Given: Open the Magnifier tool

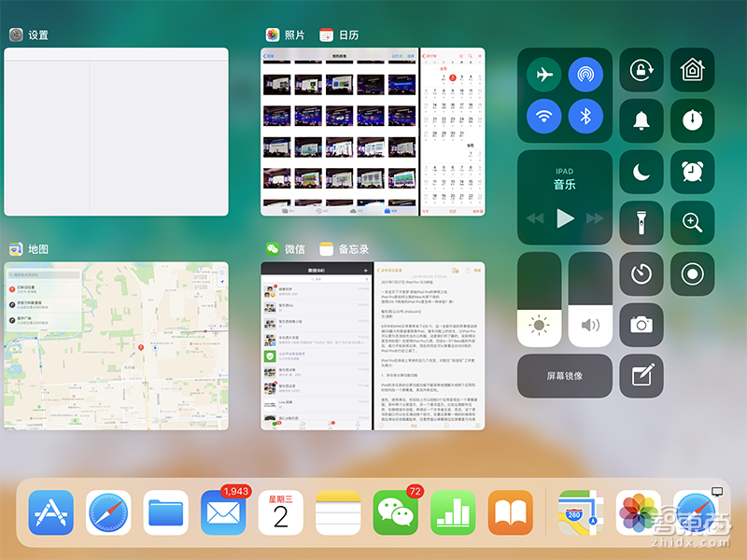Looking at the screenshot, I should (x=692, y=222).
